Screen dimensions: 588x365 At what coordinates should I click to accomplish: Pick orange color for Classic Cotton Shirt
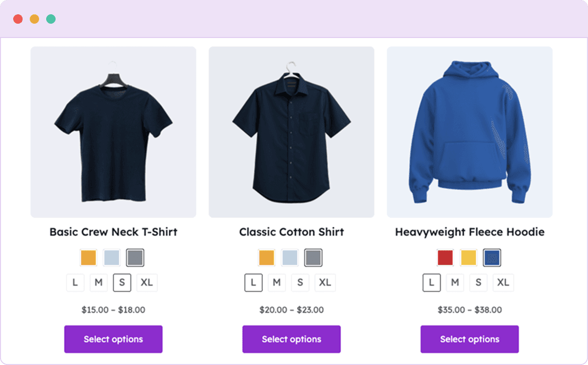[x=267, y=258]
